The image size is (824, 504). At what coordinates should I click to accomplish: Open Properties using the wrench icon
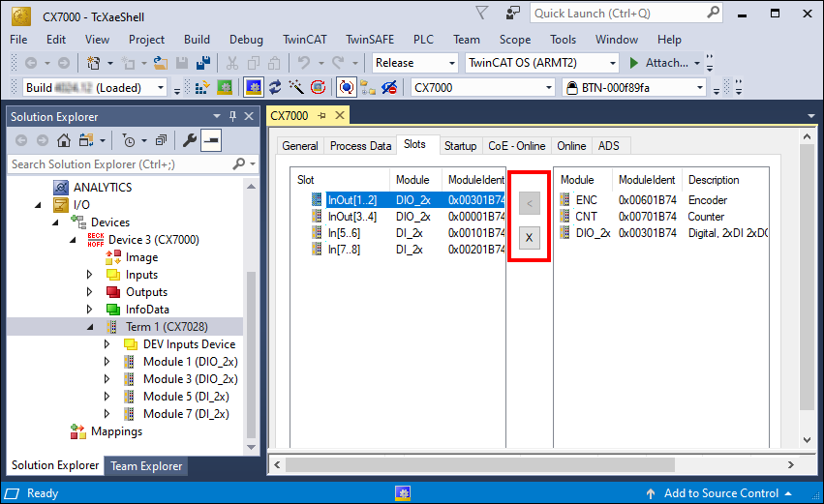point(189,140)
